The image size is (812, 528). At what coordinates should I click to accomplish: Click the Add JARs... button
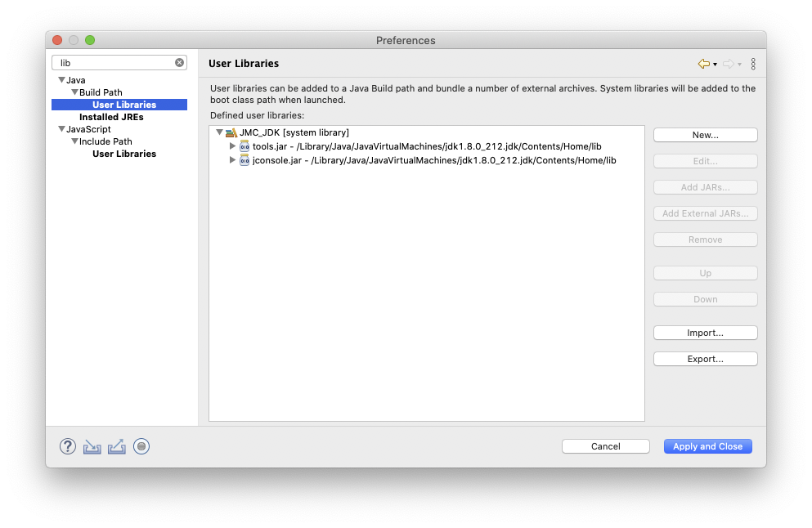point(706,187)
